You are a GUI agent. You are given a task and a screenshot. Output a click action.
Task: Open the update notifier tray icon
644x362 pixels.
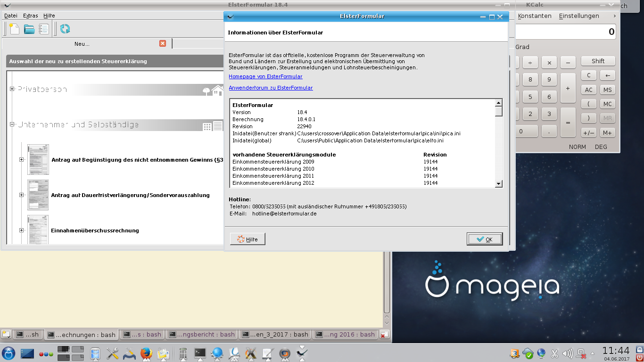(x=515, y=353)
